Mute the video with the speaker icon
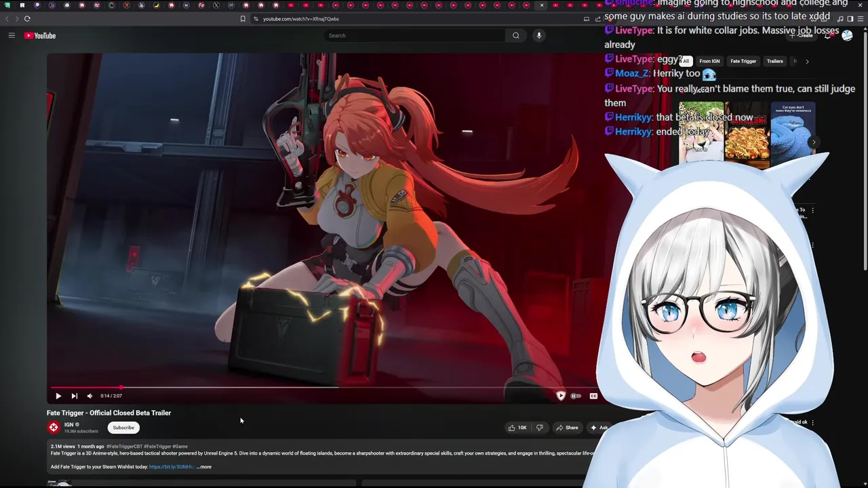 [x=90, y=396]
